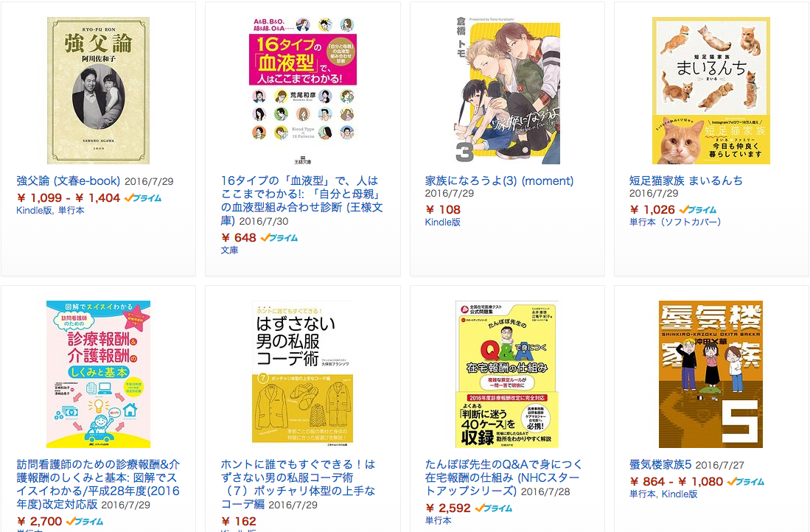Open the 16タイプの血液型 book cover
The height and width of the screenshot is (532, 810).
(303, 91)
